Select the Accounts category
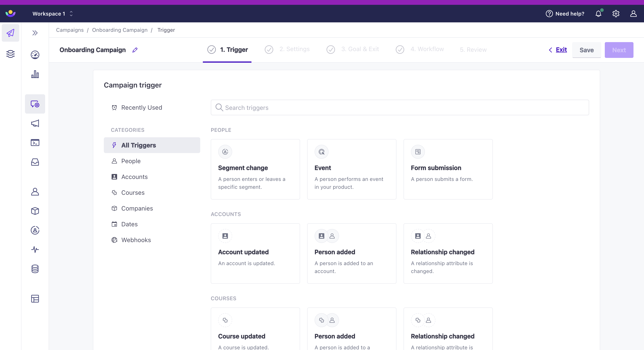This screenshot has width=644, height=350. [x=152, y=177]
